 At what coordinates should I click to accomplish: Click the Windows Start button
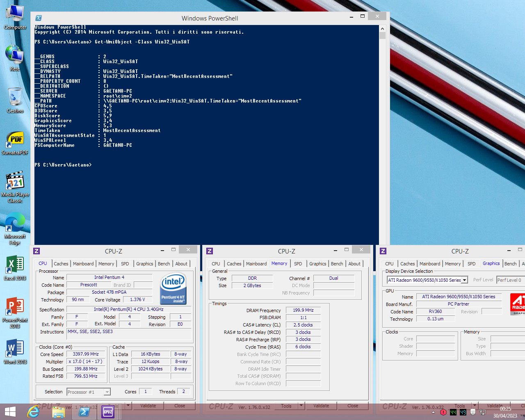point(10,411)
